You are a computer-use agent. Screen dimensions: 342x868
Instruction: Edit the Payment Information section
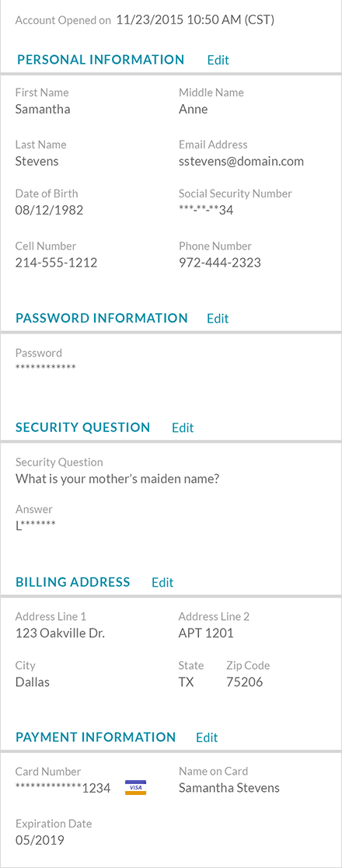tap(207, 737)
